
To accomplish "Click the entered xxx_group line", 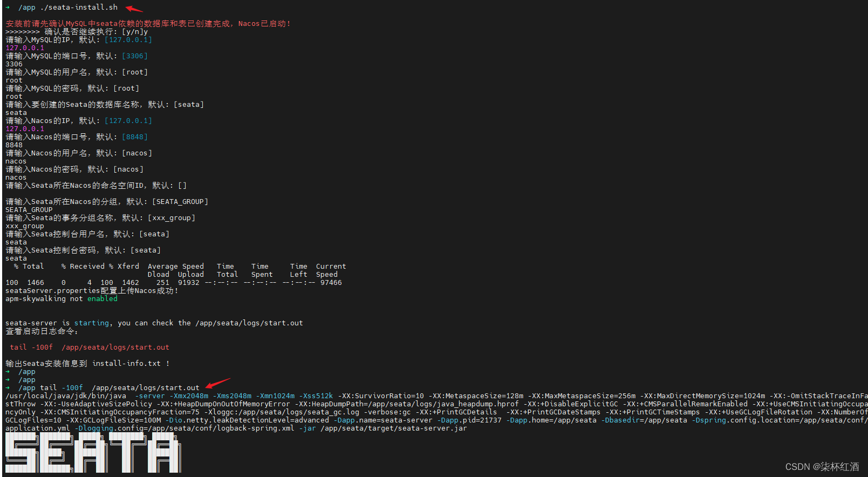I will [x=25, y=226].
